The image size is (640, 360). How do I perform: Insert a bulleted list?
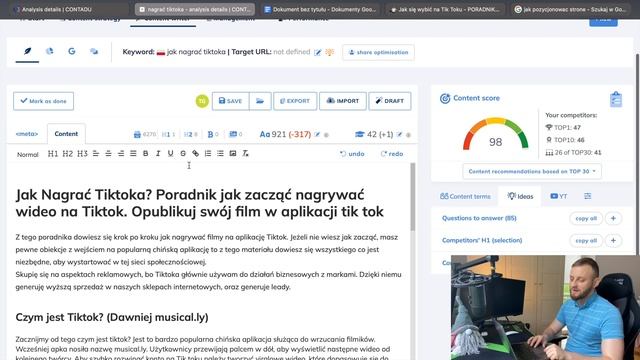click(220, 154)
